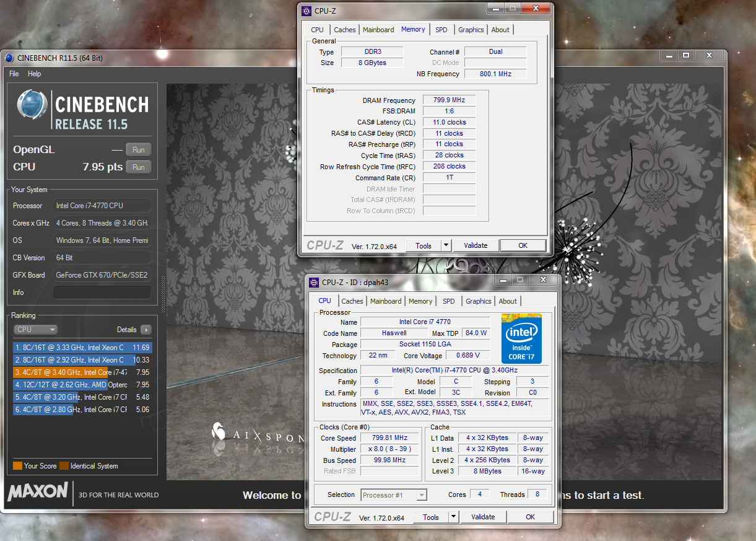Expand Tools dropdown arrow in CPU-Z dpah43 window
Viewport: 756px width, 541px height.
click(x=454, y=517)
